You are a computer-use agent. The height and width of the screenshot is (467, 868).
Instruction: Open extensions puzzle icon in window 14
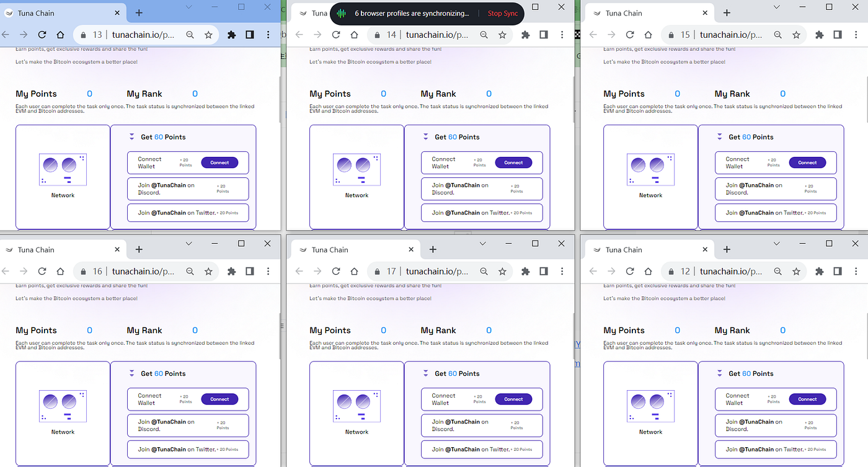[526, 35]
